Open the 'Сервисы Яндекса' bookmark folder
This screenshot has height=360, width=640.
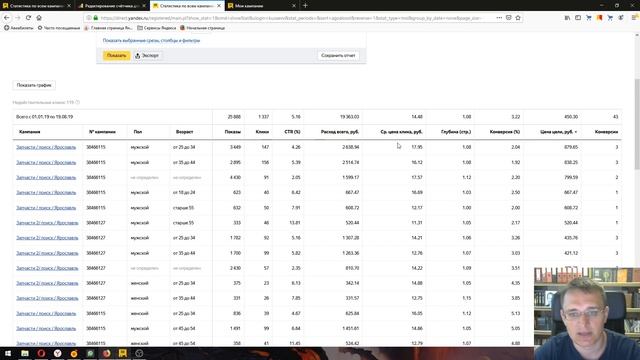pos(157,28)
